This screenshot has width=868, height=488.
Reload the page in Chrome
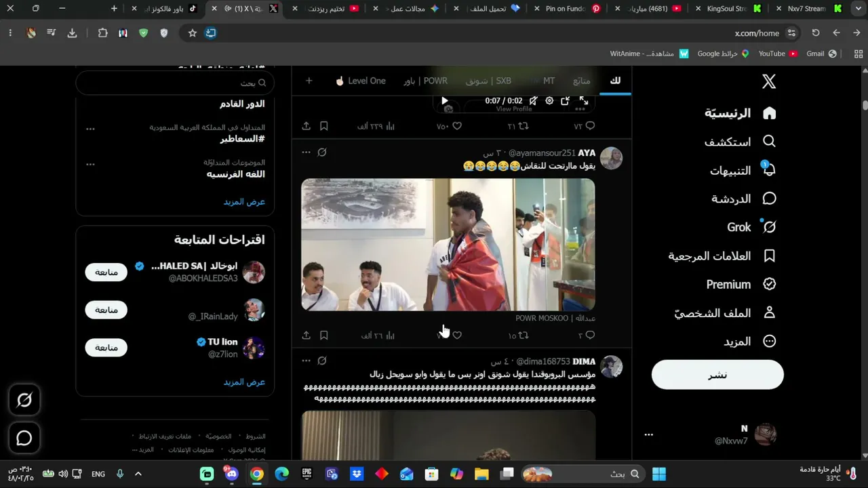816,33
